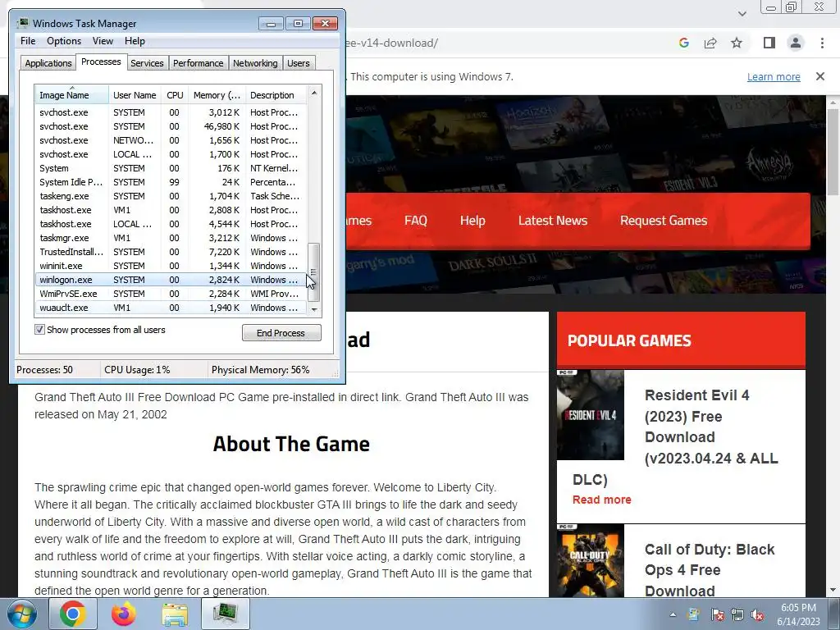
Task: Select the taskmgr.exe process row
Action: tap(171, 238)
